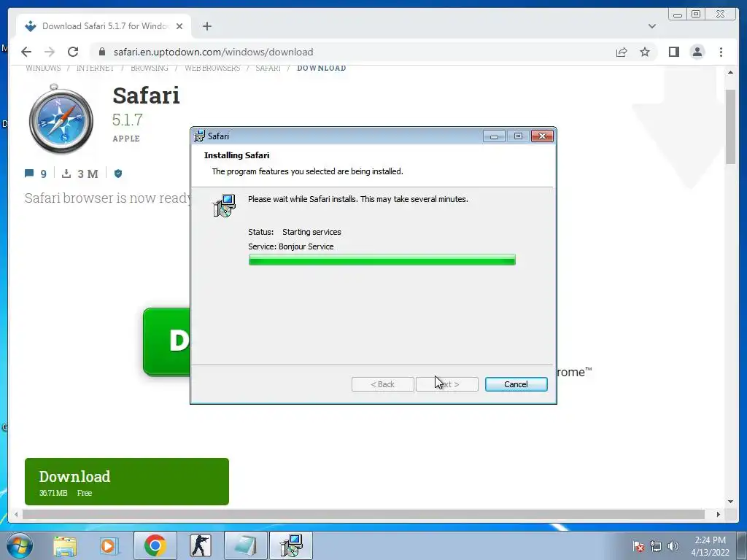
Task: Open the BROWSING breadcrumb link
Action: pyautogui.click(x=150, y=68)
